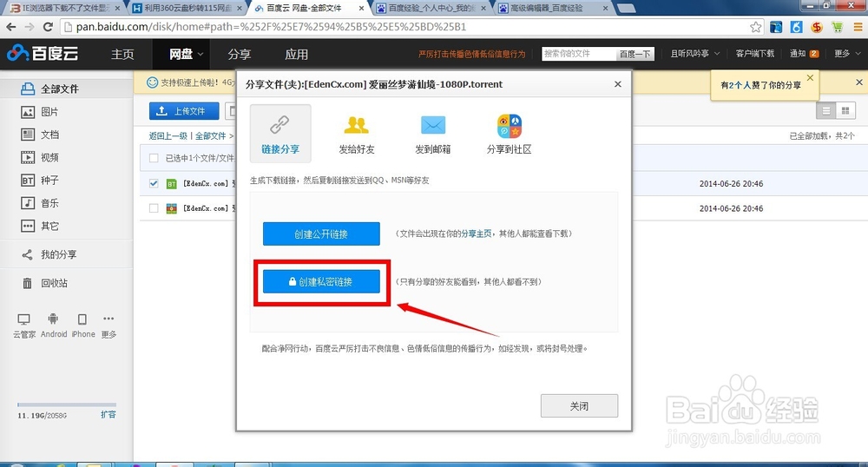Click the 百度一下 search button
The height and width of the screenshot is (467, 868).
(635, 54)
